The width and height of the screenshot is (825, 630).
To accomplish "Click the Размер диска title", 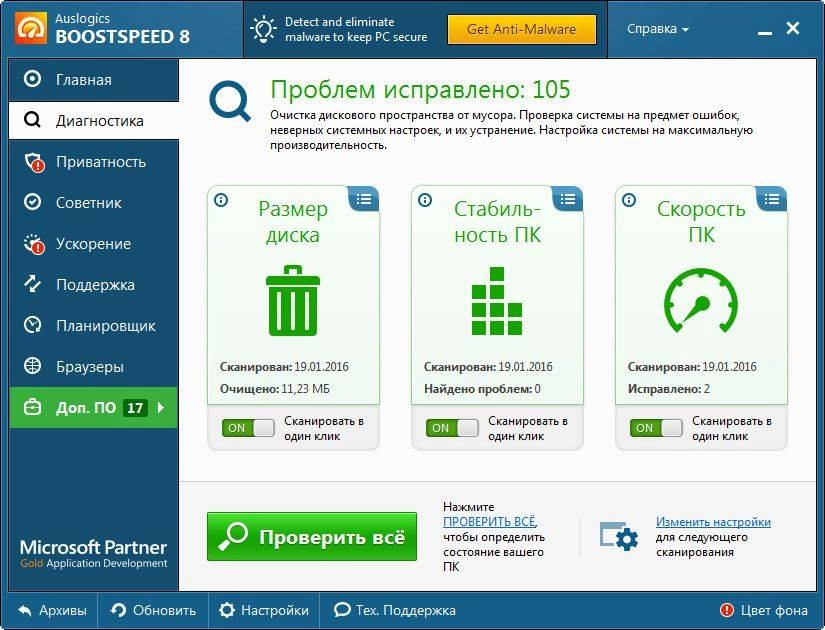I will click(293, 222).
